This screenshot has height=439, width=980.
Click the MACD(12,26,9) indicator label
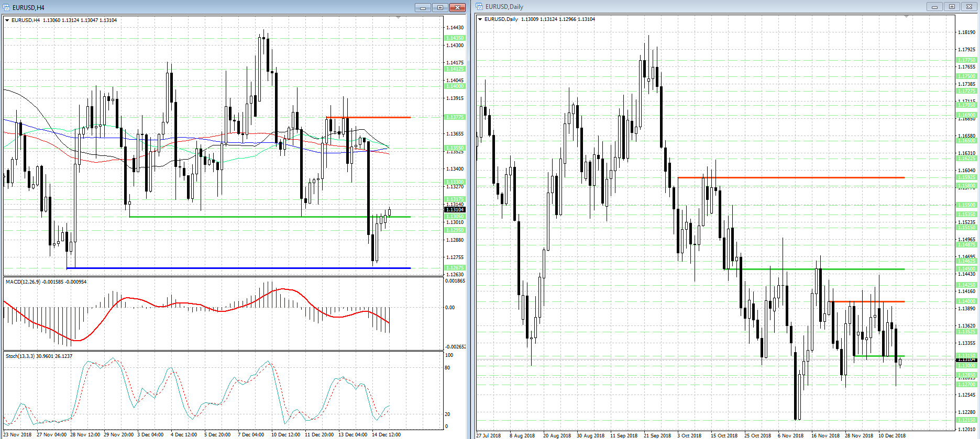click(46, 282)
